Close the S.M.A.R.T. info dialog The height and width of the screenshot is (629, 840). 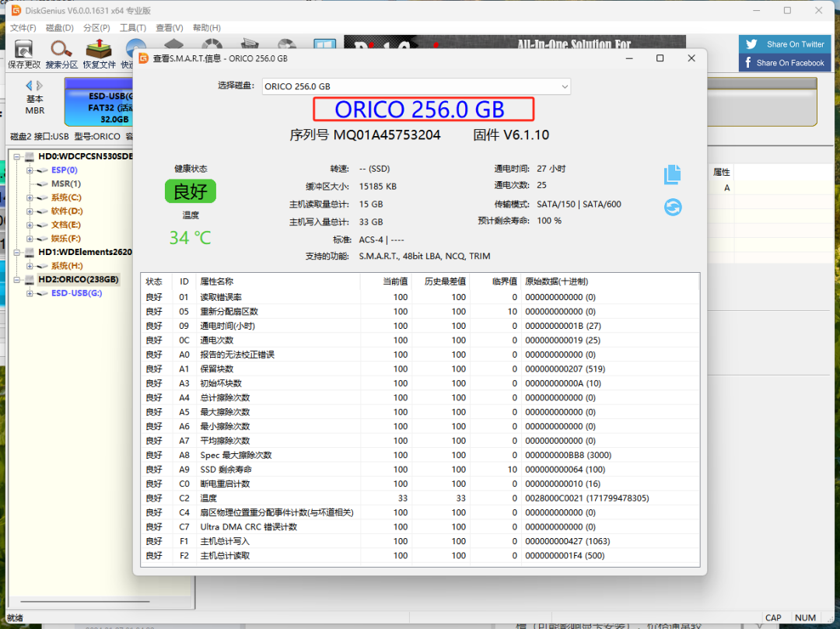[691, 58]
